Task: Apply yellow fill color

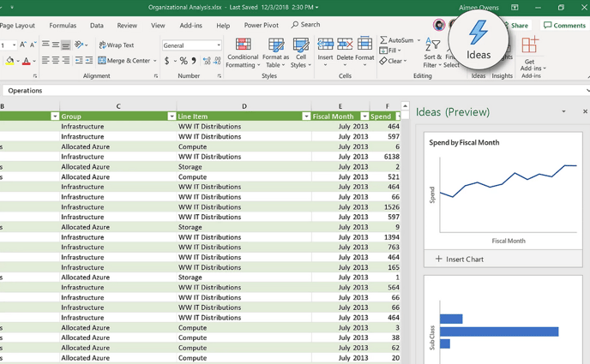Action: (9, 61)
